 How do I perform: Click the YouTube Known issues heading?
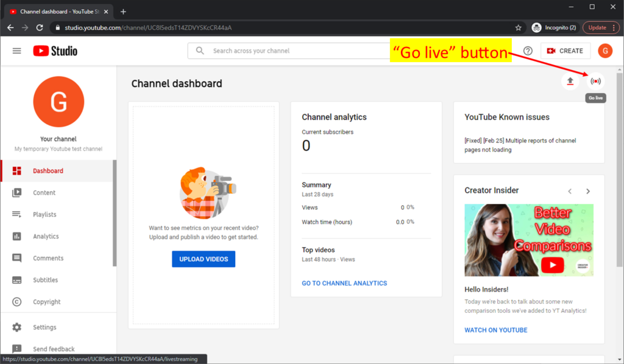(x=507, y=117)
